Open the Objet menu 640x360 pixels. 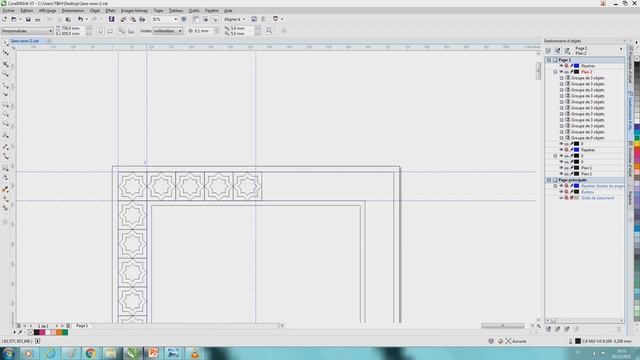click(x=95, y=11)
